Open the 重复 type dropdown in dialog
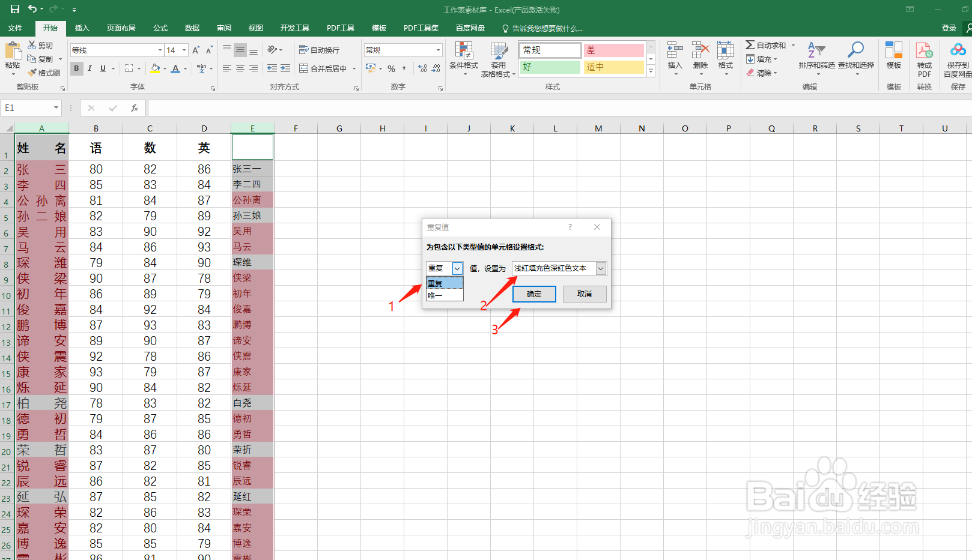 (x=457, y=268)
